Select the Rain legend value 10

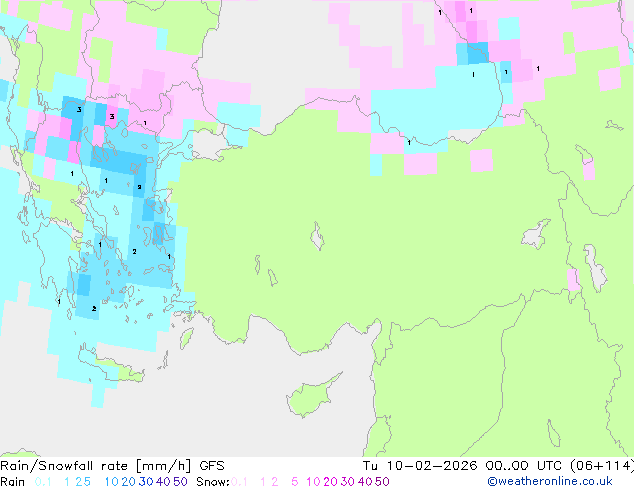[111, 482]
